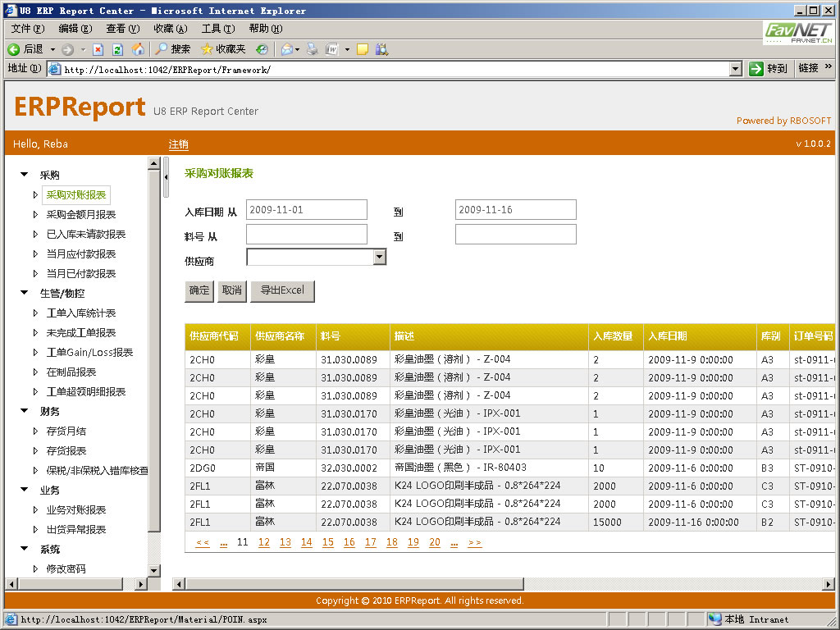Click the page icon in address bar
Viewport: 840px width, 630px height.
tap(55, 69)
